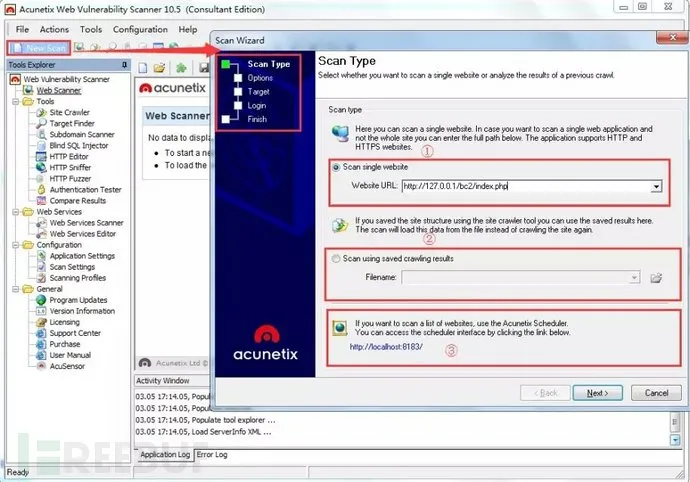Select the Web Vulnerability Scanner root node
Viewport: 690px width, 482px height.
click(66, 79)
